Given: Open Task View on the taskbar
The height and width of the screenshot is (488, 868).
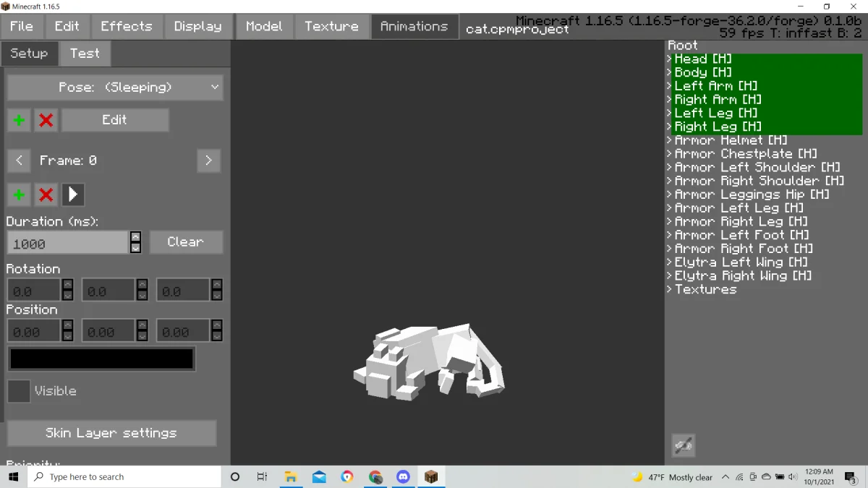Looking at the screenshot, I should point(263,477).
